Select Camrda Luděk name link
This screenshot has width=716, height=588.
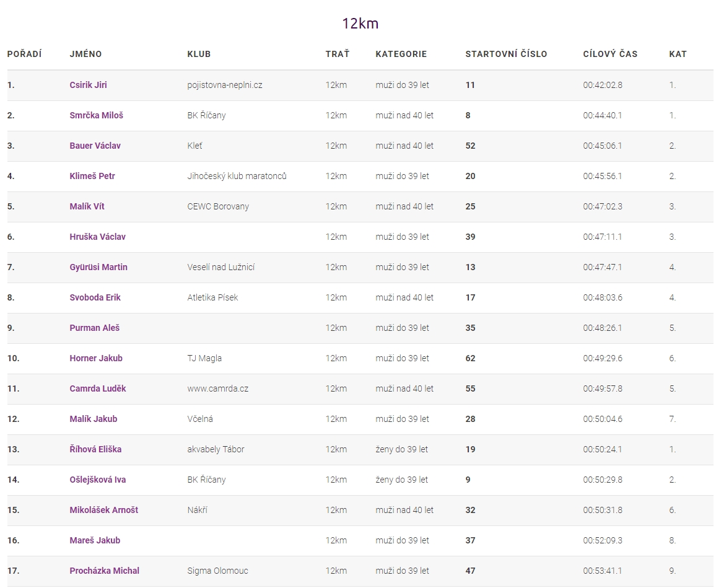98,389
